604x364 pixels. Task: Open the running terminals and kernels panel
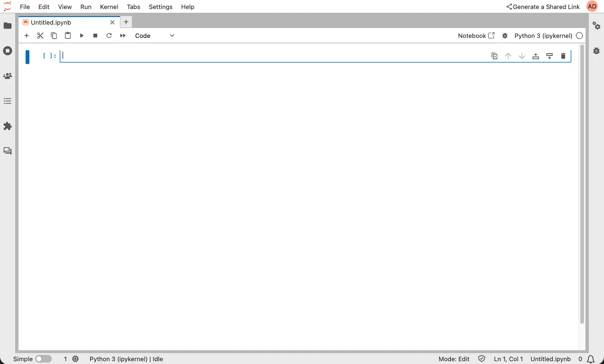[8, 51]
